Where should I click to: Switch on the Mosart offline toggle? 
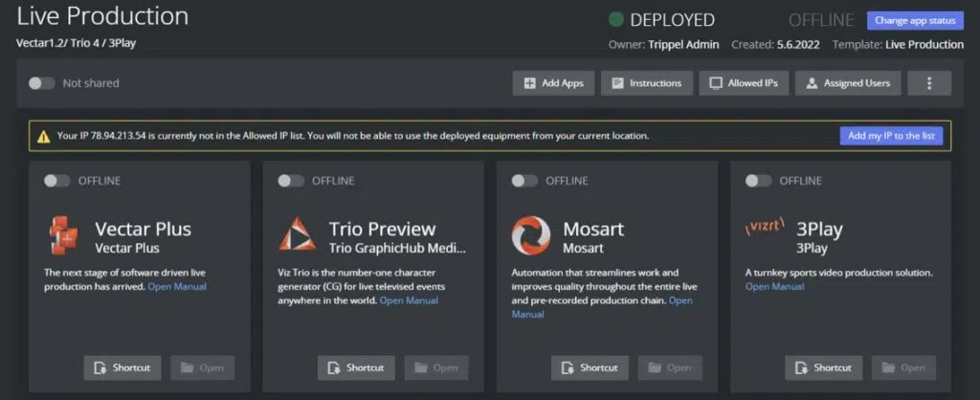[524, 181]
